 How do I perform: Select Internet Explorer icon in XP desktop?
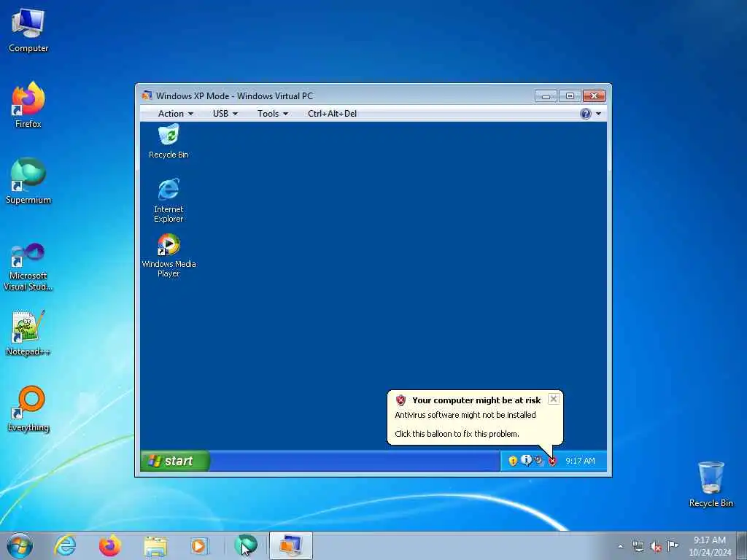169,201
